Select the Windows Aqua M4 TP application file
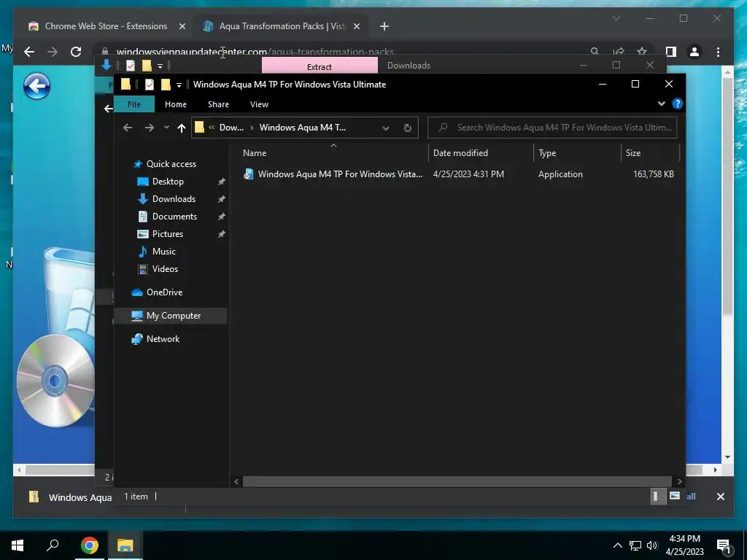Image resolution: width=747 pixels, height=560 pixels. 333,174
